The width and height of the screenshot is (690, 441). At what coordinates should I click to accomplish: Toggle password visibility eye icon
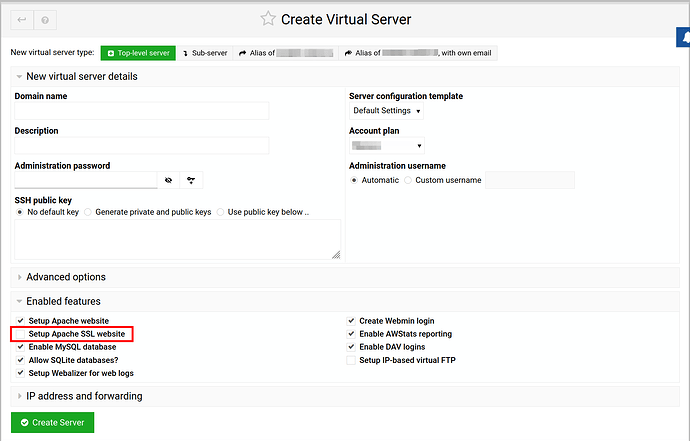169,180
